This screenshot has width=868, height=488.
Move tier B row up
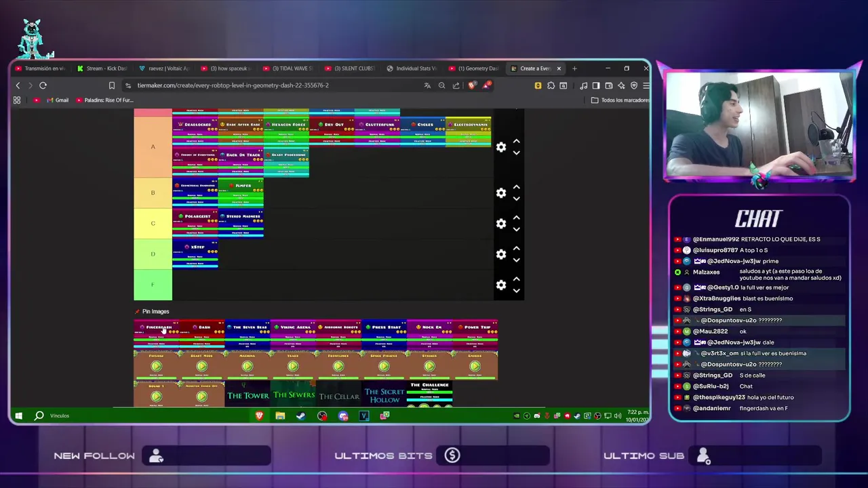point(516,187)
